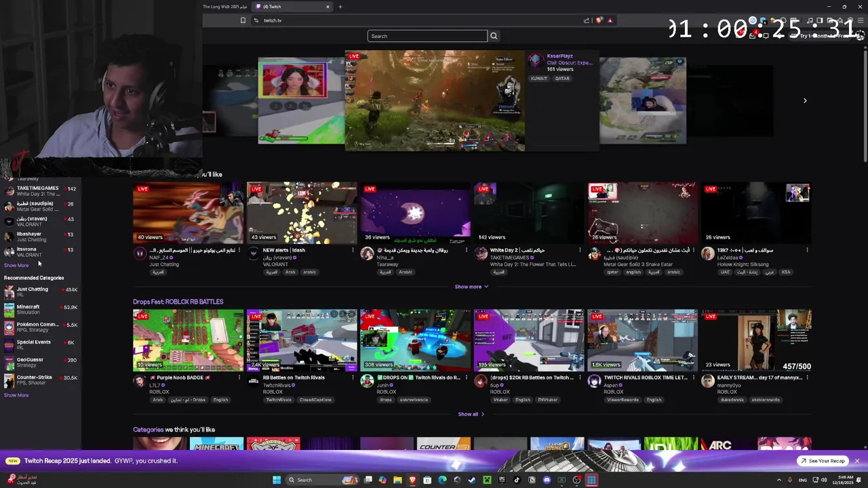Open KssarPlayz featured stream player

pos(435,100)
